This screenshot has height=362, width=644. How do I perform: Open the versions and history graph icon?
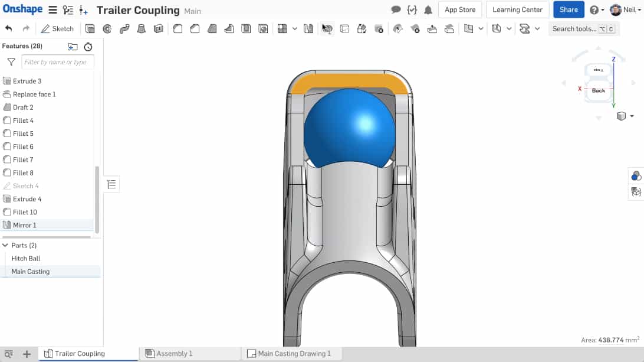click(68, 10)
